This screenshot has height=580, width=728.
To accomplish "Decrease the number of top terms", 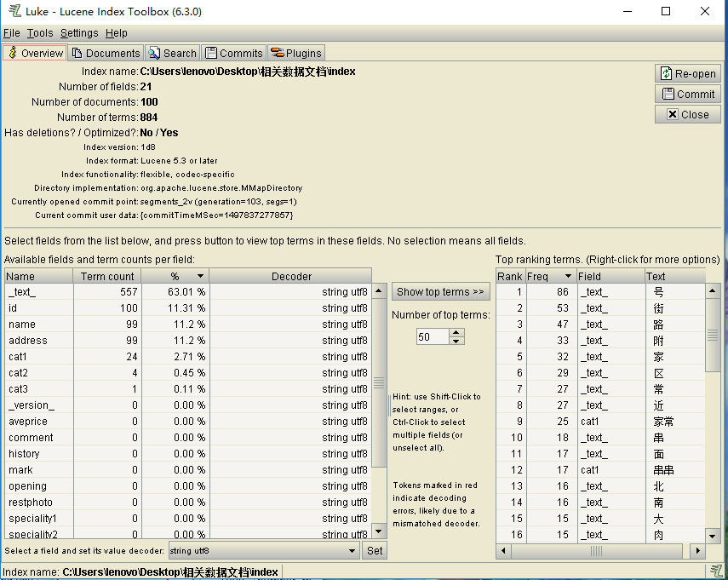I will click(x=457, y=341).
